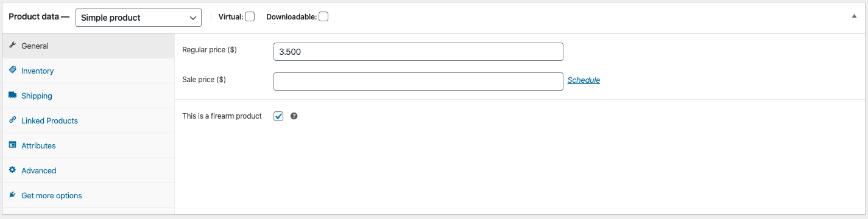Focus the Regular price field

click(x=418, y=52)
